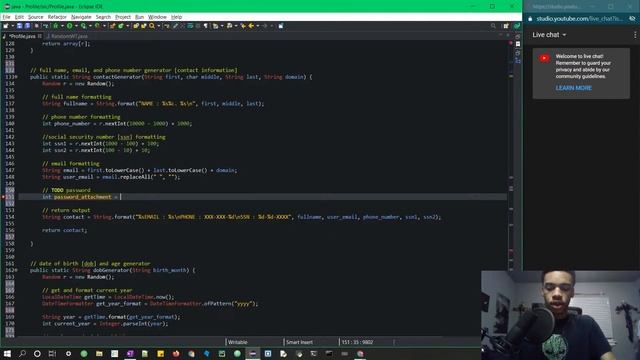The height and width of the screenshot is (360, 640).
Task: Open the Source menu
Action: [x=36, y=17]
